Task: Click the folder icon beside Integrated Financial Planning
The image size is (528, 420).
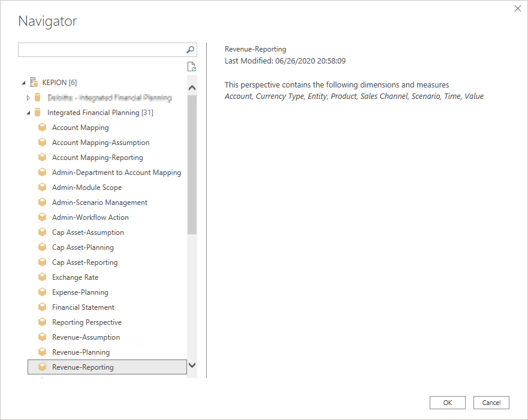Action: [x=38, y=112]
